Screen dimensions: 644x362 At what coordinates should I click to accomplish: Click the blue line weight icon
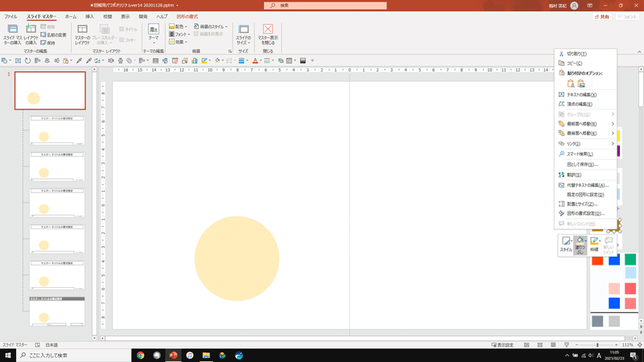[242, 61]
